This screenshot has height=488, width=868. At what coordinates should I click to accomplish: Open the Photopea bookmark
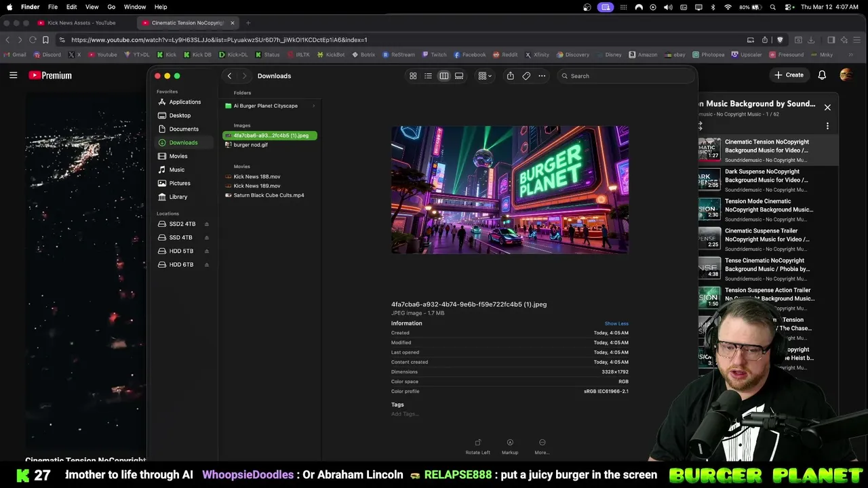[708, 54]
